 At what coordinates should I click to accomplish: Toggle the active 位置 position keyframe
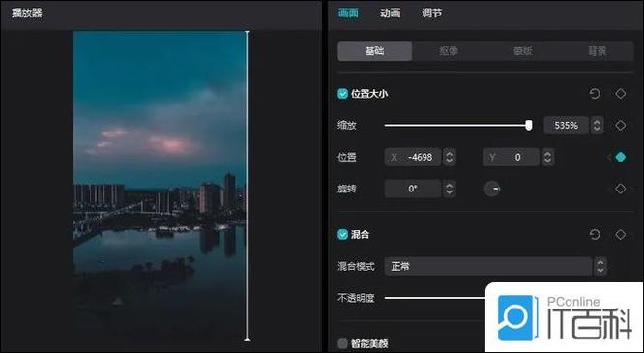620,157
